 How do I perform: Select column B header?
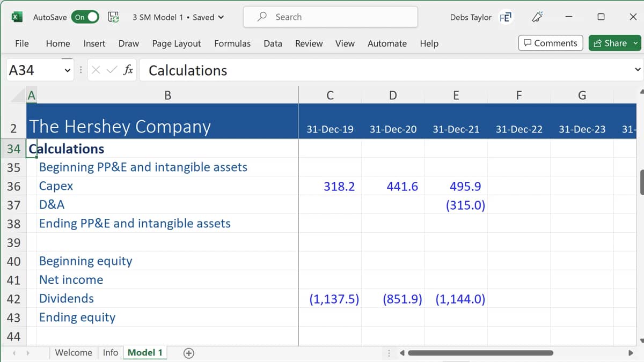(167, 95)
